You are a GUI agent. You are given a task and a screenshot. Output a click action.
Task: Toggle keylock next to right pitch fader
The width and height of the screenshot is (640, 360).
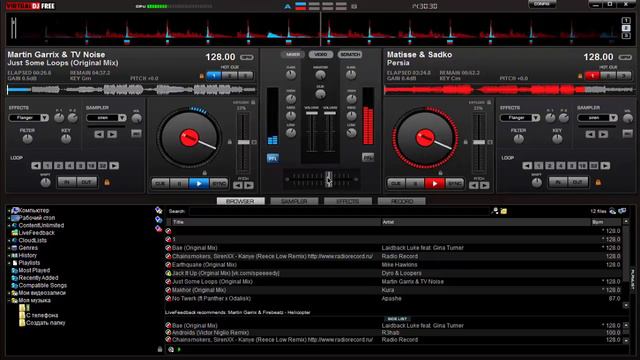[x=465, y=142]
